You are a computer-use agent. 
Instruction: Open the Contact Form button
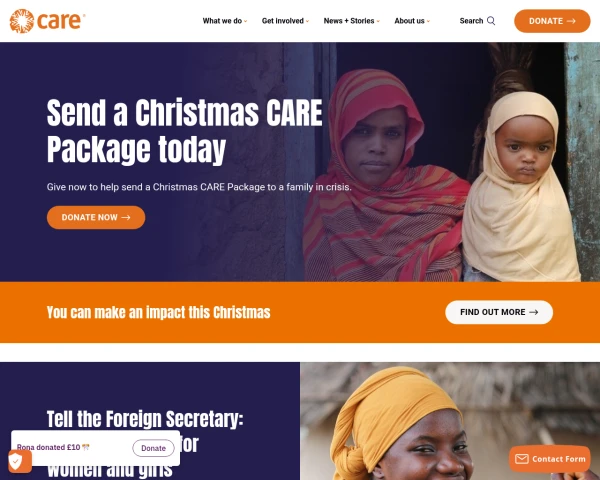point(550,459)
